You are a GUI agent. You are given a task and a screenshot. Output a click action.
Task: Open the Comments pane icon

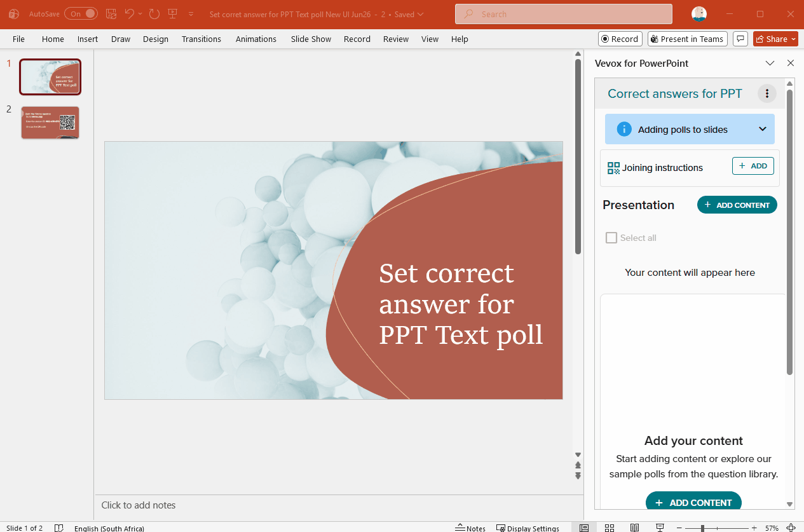(740, 39)
